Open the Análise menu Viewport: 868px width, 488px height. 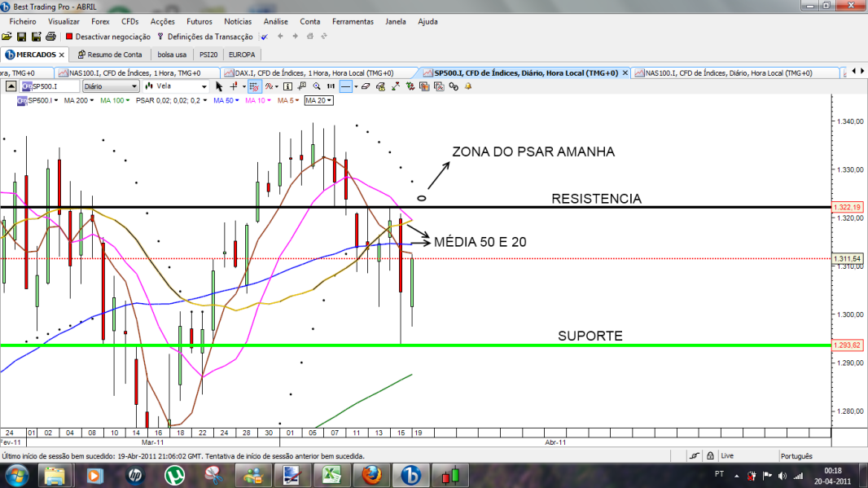pos(276,22)
